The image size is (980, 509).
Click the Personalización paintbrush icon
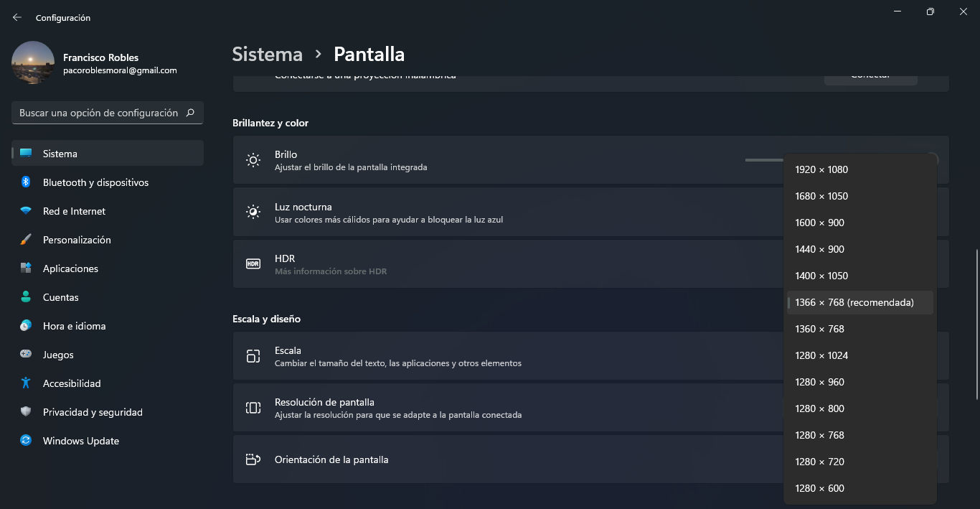26,240
